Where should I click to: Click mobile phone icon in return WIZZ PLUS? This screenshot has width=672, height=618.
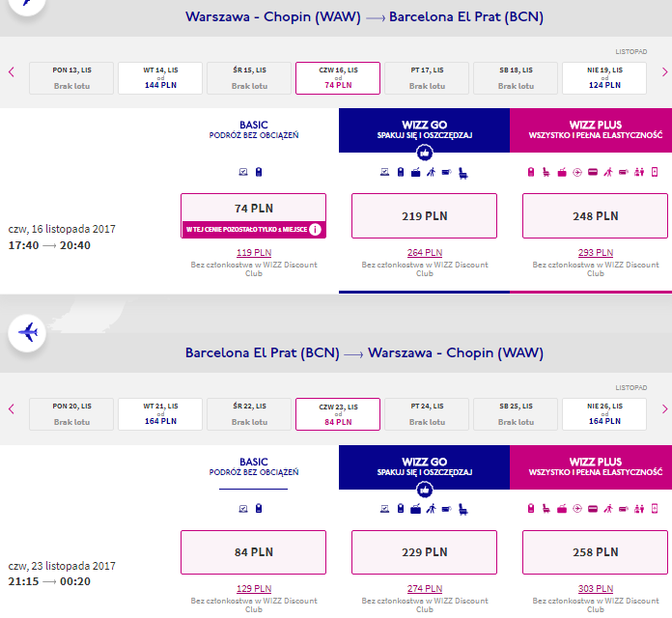coord(655,509)
